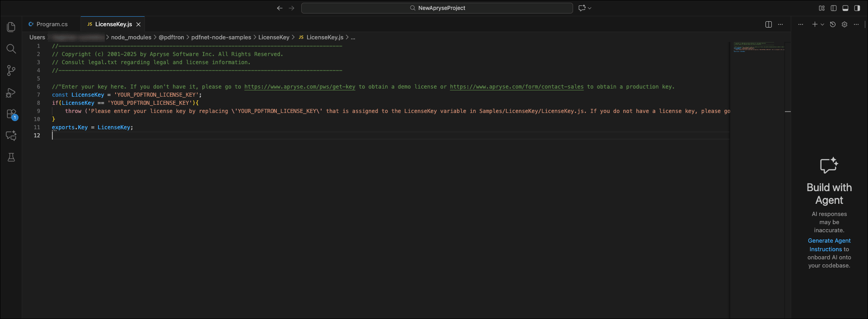Open the chat dropdown beside the search bar
This screenshot has width=868, height=319.
click(x=589, y=8)
